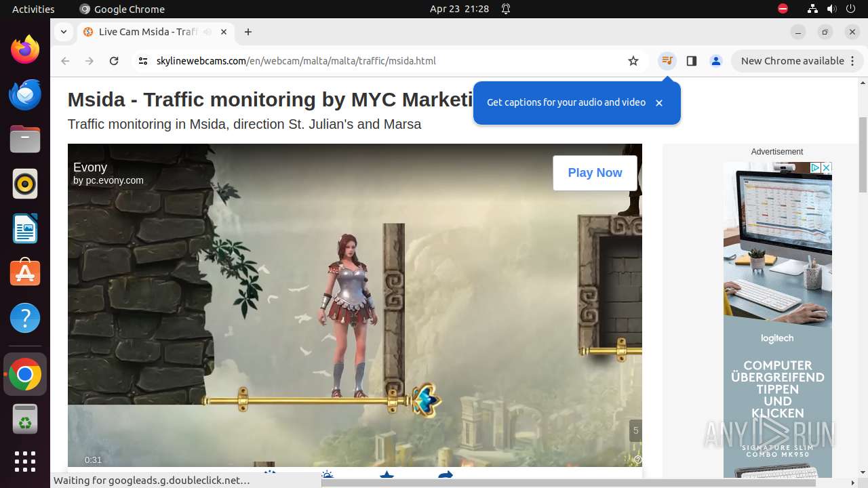Open Chrome side panel
Screen dimensions: 868x488
692,61
